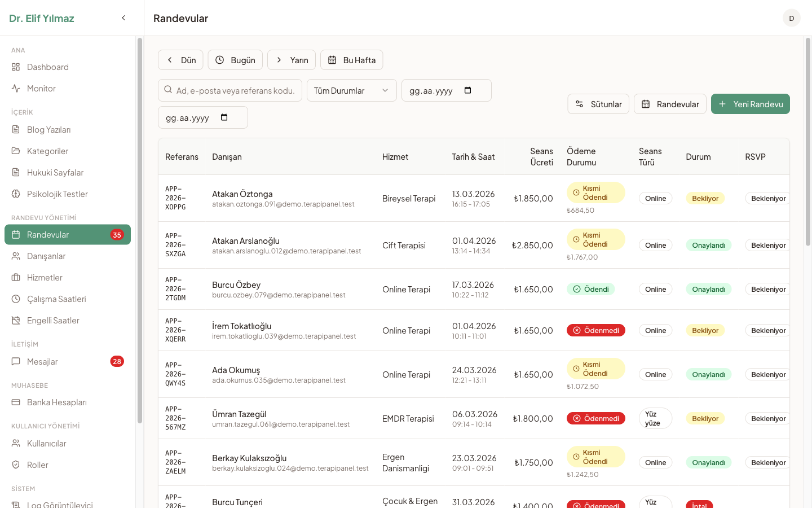812x508 pixels.
Task: Open Psikolojik Testler from the sidebar
Action: pyautogui.click(x=57, y=194)
